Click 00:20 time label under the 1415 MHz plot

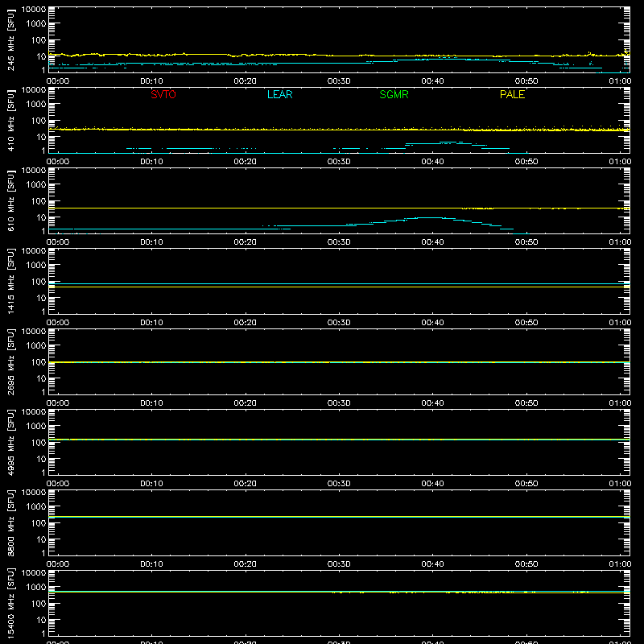[246, 323]
